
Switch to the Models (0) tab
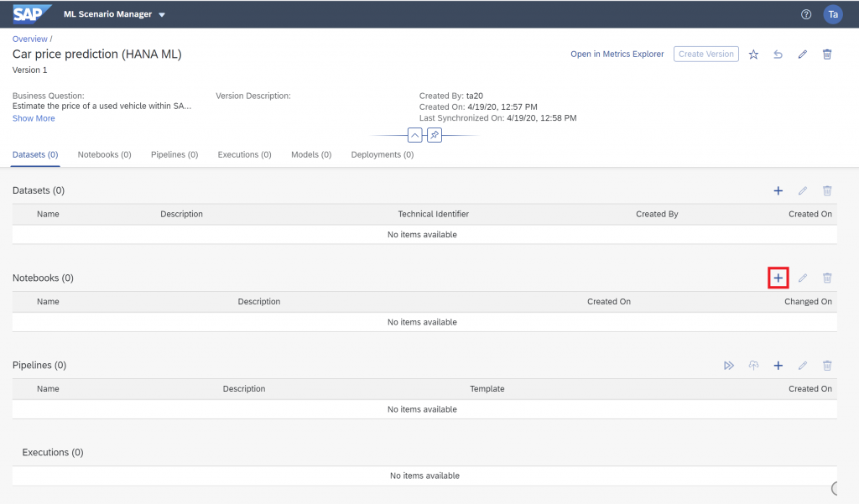coord(311,154)
